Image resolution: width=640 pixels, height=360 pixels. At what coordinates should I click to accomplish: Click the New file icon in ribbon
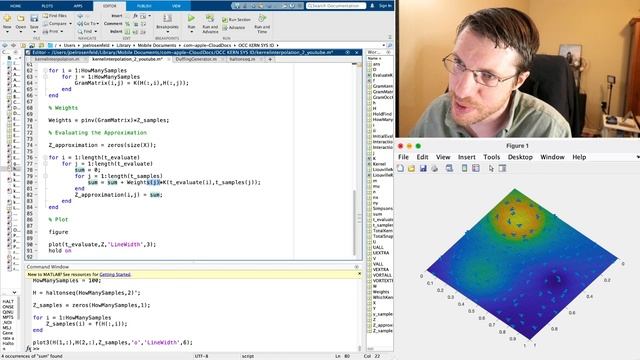7,18
